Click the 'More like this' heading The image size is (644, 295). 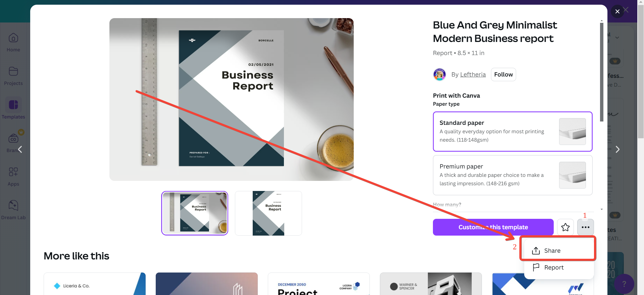pyautogui.click(x=77, y=256)
